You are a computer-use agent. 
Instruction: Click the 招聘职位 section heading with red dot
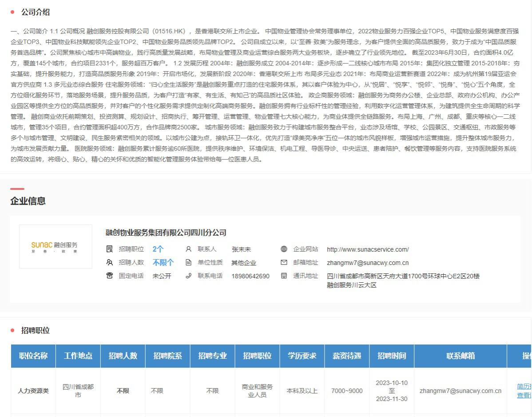35,330
